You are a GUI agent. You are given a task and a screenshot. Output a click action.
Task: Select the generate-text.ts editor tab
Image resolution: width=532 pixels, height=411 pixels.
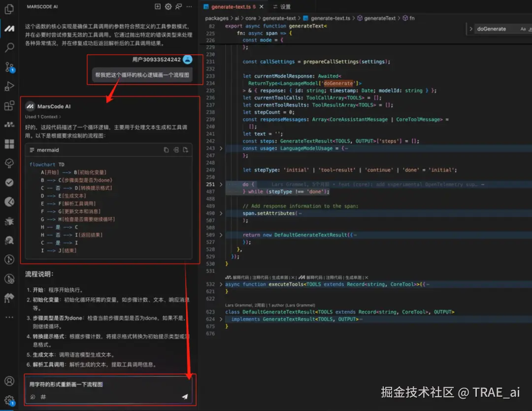coord(231,7)
